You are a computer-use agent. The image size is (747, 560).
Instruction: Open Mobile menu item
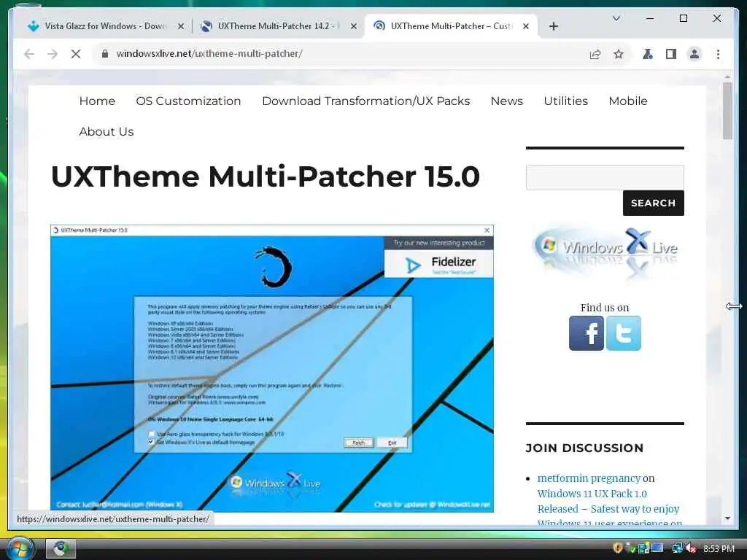click(628, 101)
